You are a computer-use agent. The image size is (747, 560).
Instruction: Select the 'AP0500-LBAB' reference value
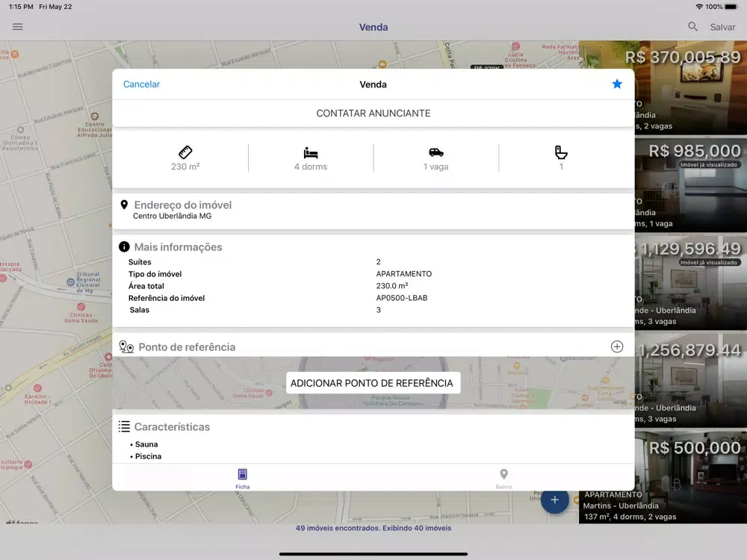tap(402, 298)
